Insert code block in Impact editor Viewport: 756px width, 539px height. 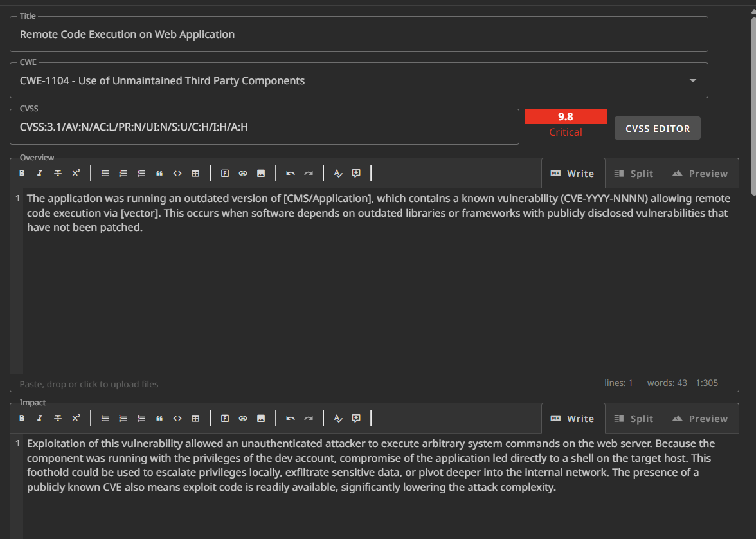click(x=177, y=418)
